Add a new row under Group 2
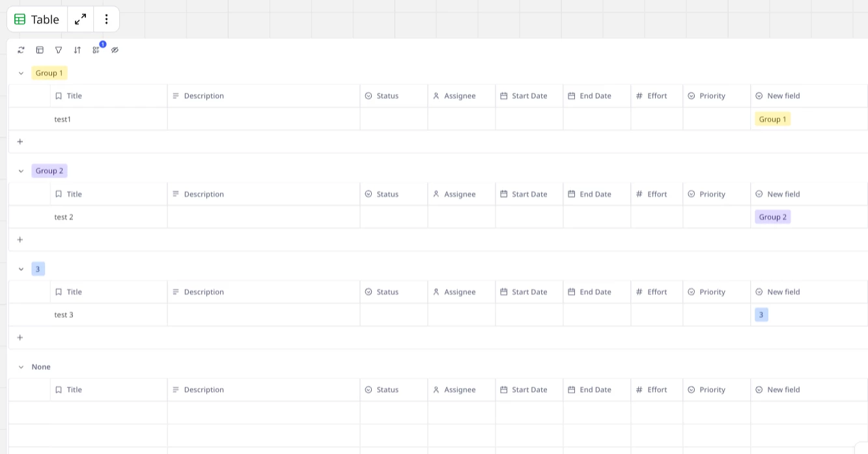 coord(20,240)
